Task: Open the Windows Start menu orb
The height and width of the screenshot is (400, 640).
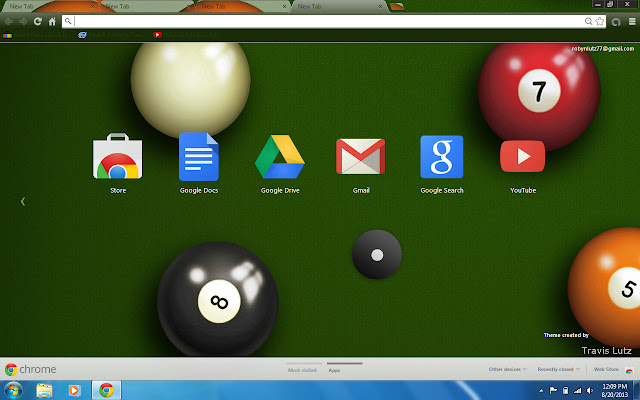Action: coord(12,391)
